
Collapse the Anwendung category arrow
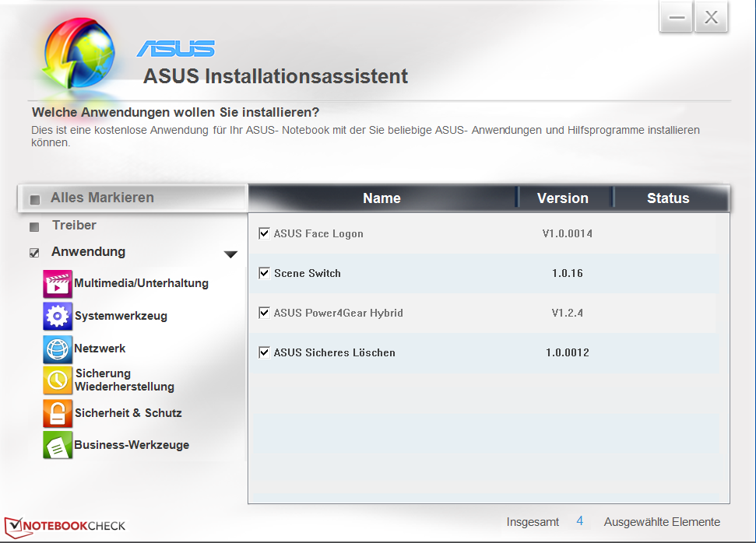tap(231, 254)
